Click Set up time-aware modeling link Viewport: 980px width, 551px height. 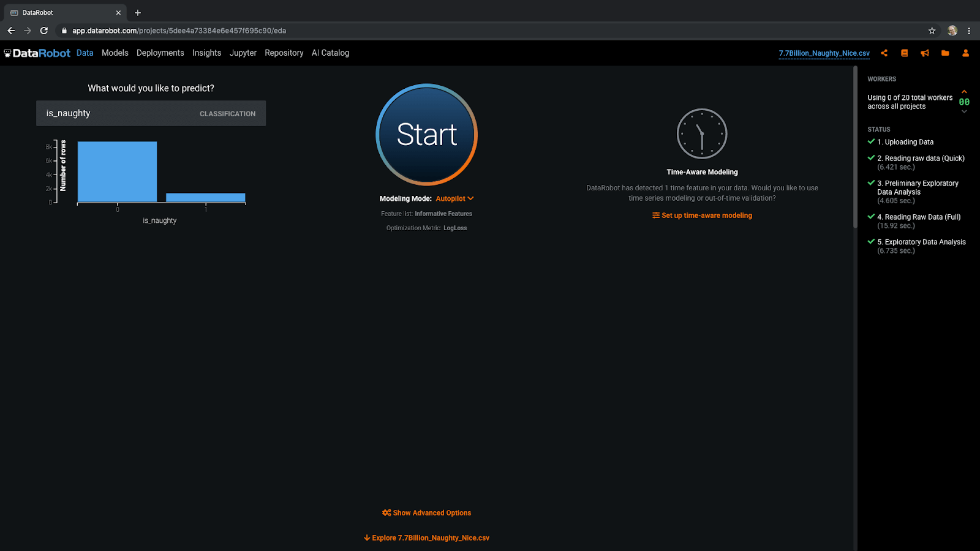tap(702, 216)
